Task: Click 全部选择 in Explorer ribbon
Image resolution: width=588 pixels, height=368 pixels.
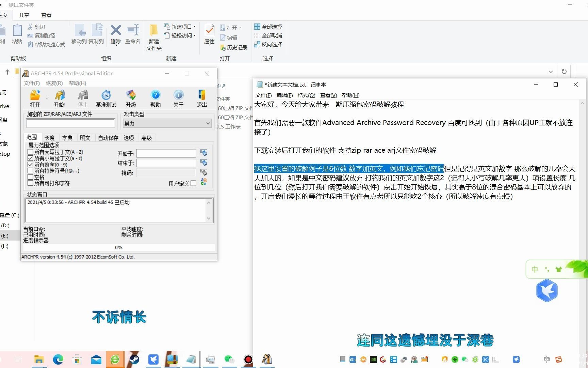Action: point(268,27)
